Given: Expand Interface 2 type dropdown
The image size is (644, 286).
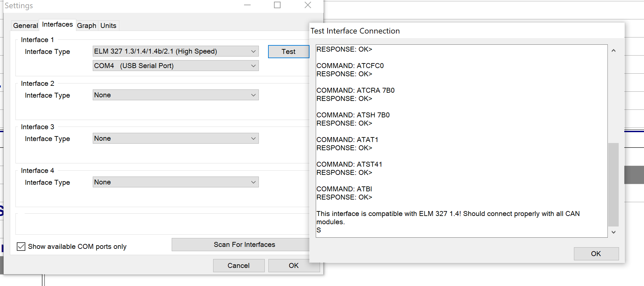Looking at the screenshot, I should 176,95.
